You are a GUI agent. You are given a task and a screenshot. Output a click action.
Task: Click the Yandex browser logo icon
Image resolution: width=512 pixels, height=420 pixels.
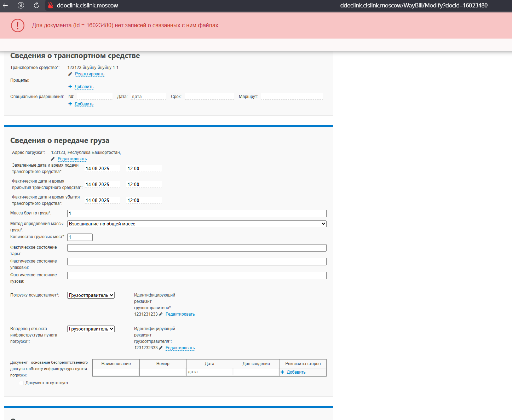[21, 5]
